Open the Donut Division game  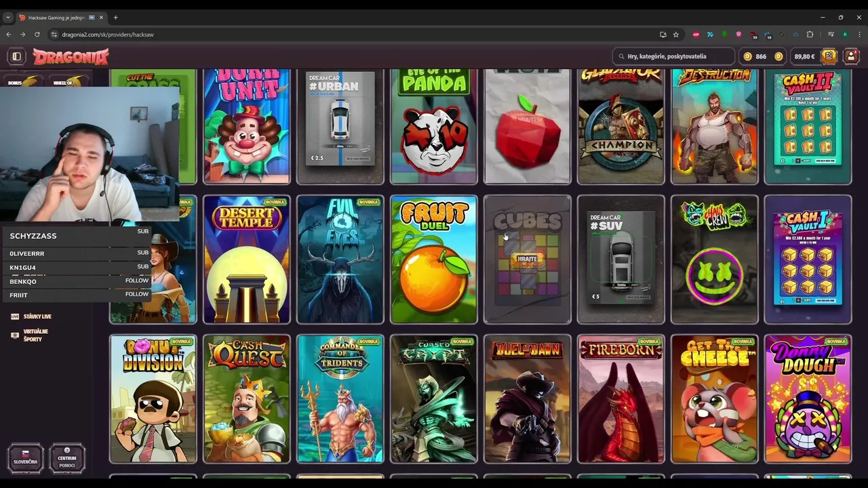pos(153,399)
